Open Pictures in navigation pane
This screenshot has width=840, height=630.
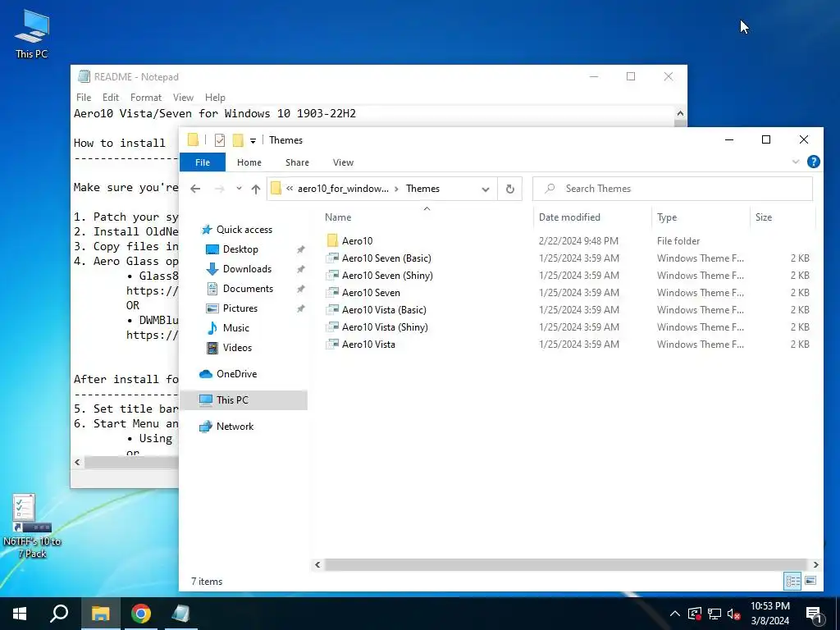tap(240, 308)
